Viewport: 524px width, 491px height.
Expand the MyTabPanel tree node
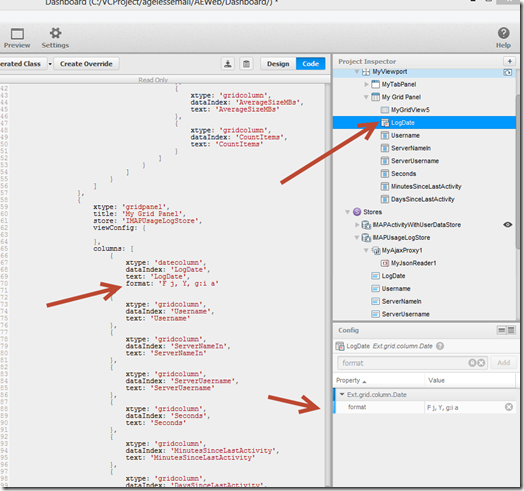point(366,84)
